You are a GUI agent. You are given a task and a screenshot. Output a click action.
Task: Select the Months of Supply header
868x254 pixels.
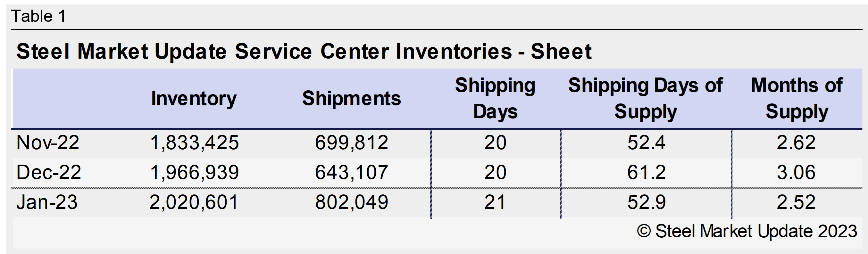coord(797,98)
